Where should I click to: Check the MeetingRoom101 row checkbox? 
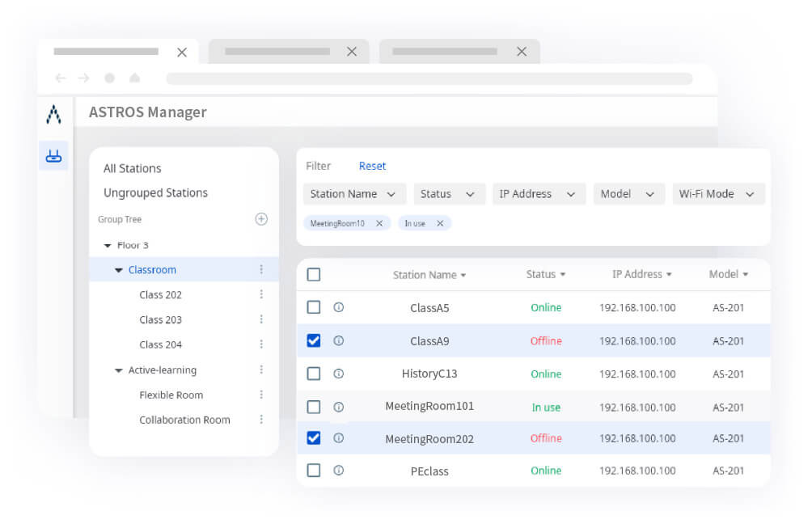[x=314, y=407]
